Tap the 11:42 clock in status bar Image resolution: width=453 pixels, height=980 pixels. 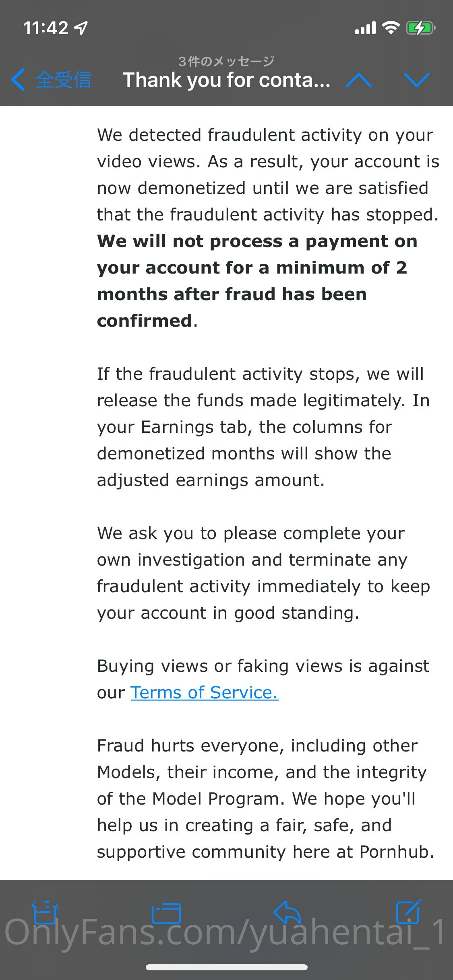[x=46, y=28]
